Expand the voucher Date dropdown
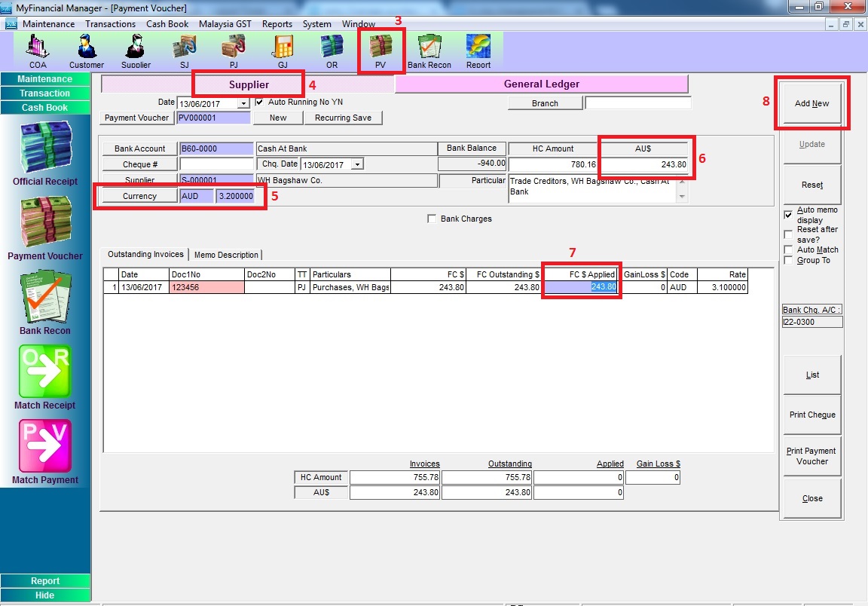The height and width of the screenshot is (606, 868). (243, 104)
